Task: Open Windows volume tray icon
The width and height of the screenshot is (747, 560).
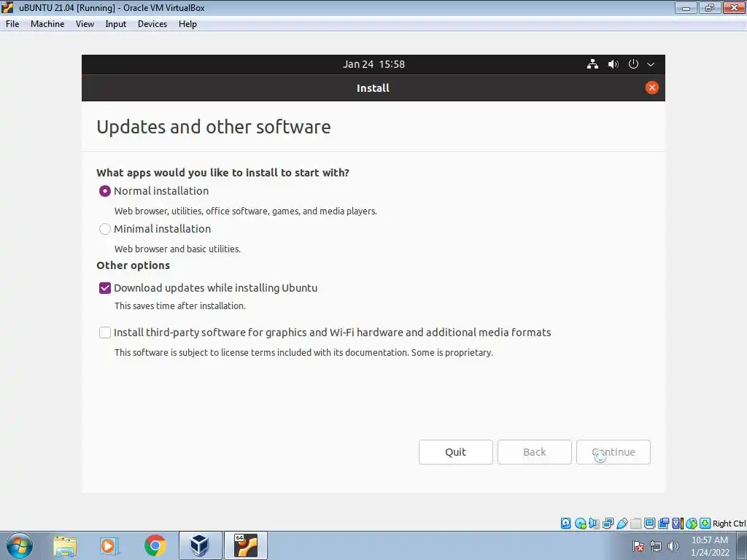Action: click(673, 546)
